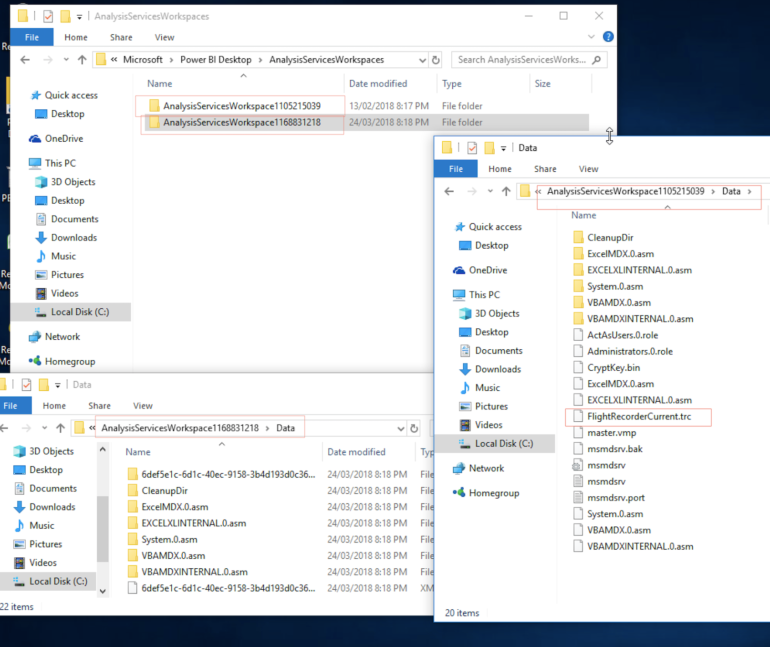Open address history dropdown in bottom-left Data window
770x647 pixels.
pyautogui.click(x=401, y=429)
